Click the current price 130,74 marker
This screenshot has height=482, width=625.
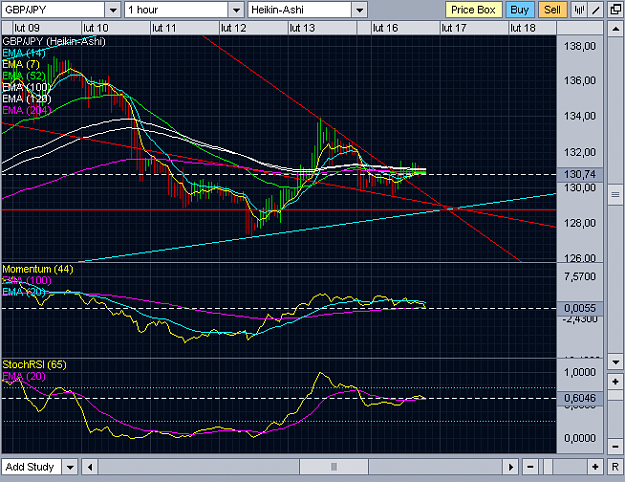pos(580,174)
